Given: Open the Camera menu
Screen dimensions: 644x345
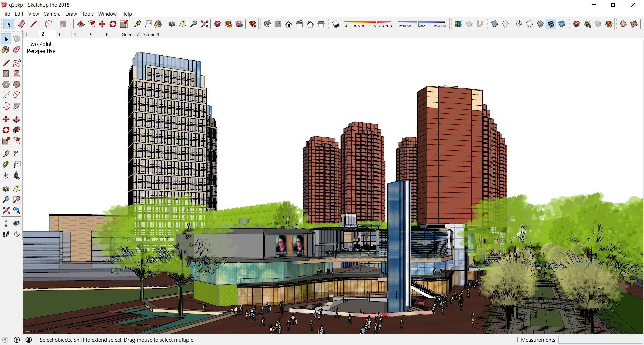Looking at the screenshot, I should (52, 14).
